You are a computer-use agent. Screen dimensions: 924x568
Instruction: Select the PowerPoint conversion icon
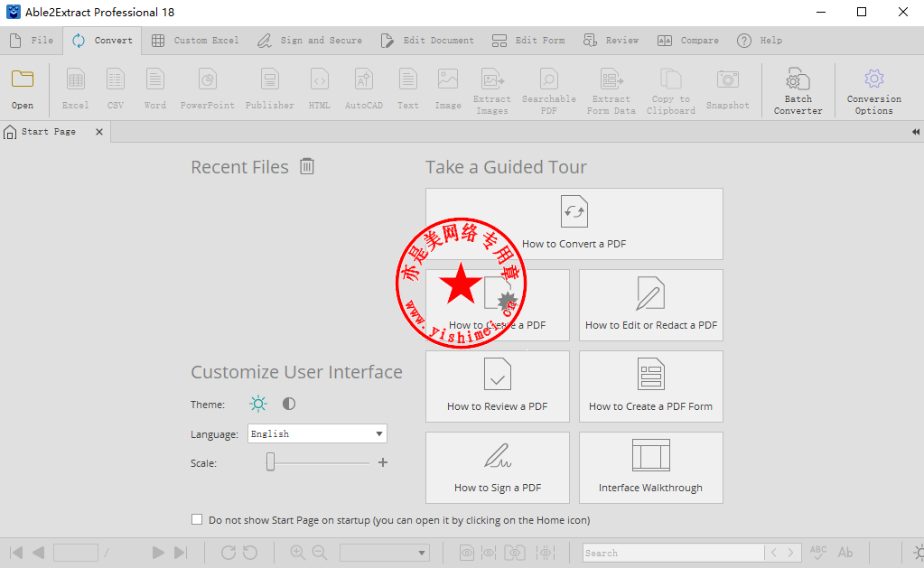(x=208, y=88)
